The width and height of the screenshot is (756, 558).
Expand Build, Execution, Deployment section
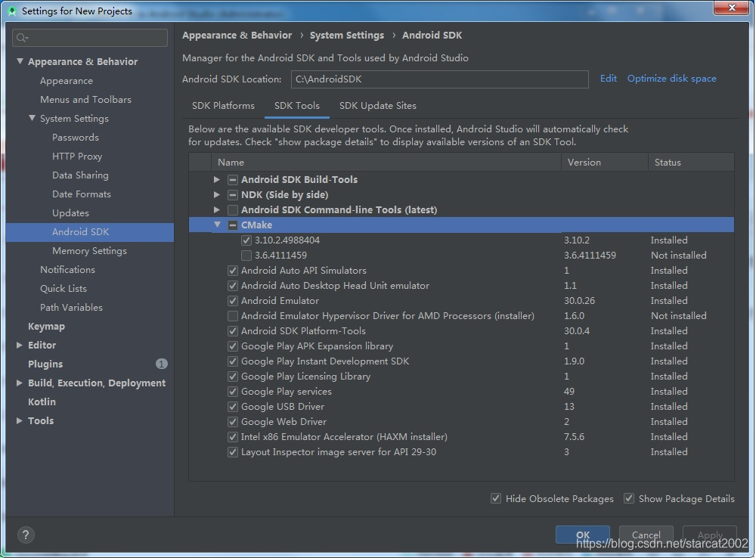[20, 383]
